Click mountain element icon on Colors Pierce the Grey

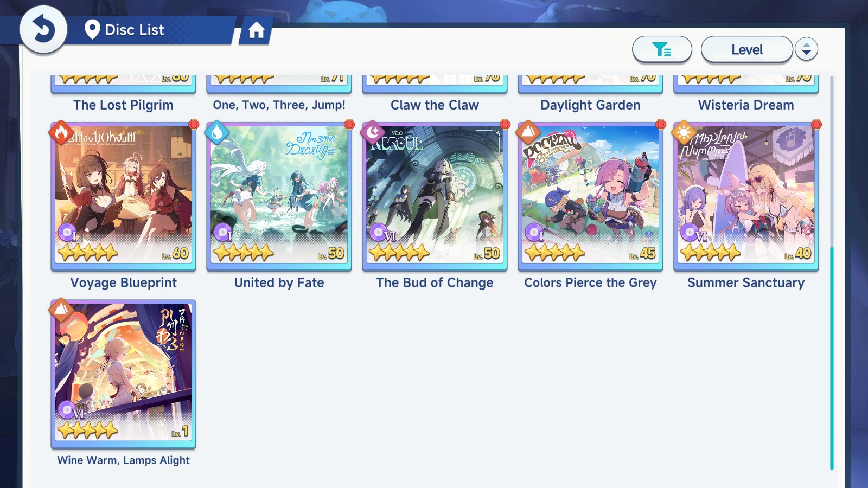coord(528,133)
